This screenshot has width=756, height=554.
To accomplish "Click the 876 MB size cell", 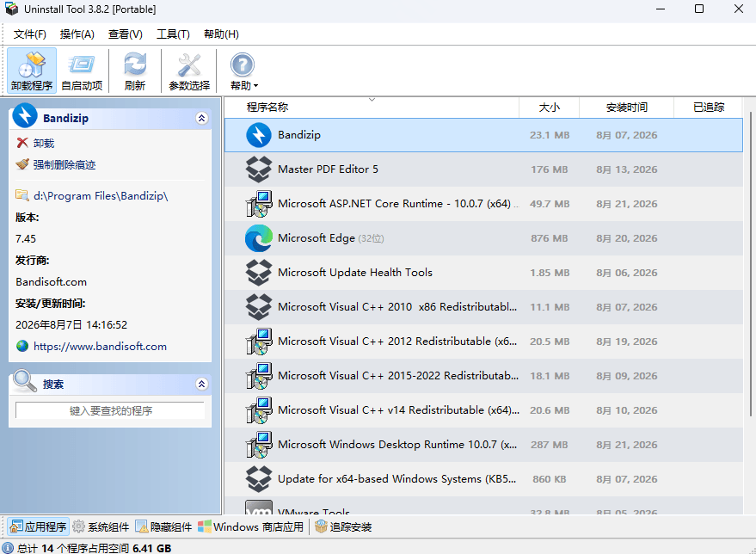I will (x=550, y=238).
